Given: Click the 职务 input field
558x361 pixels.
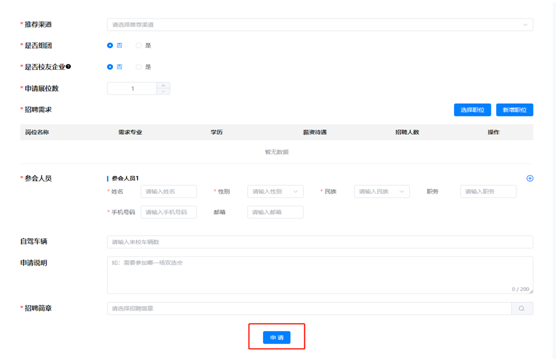Looking at the screenshot, I should pos(488,192).
